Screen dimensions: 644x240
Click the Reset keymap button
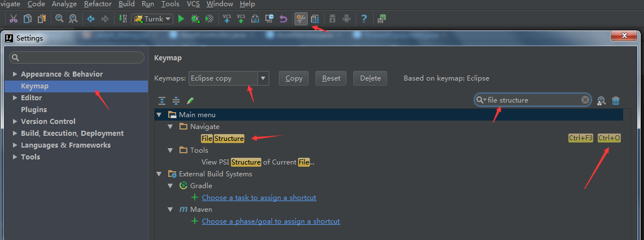pyautogui.click(x=331, y=78)
